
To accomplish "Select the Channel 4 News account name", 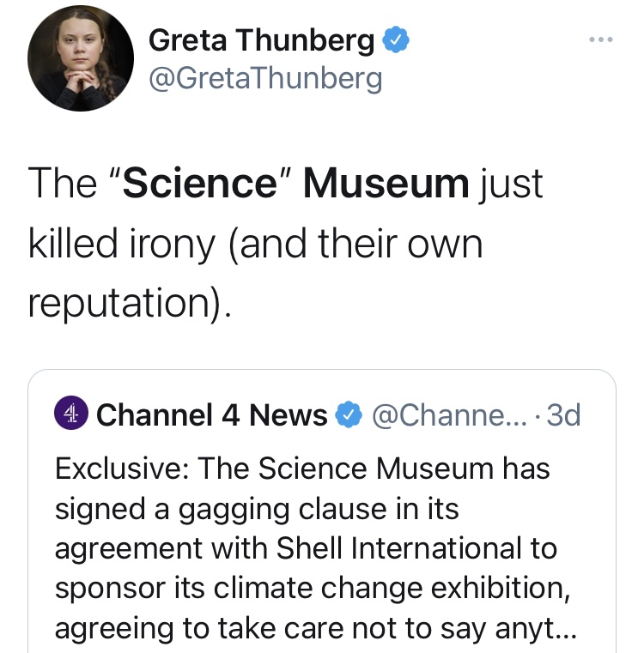I will click(212, 415).
